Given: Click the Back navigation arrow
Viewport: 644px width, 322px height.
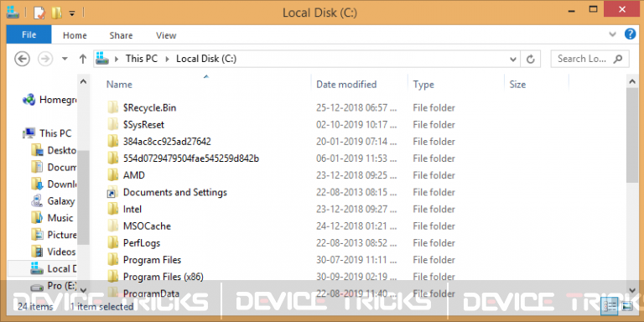Looking at the screenshot, I should [22, 60].
